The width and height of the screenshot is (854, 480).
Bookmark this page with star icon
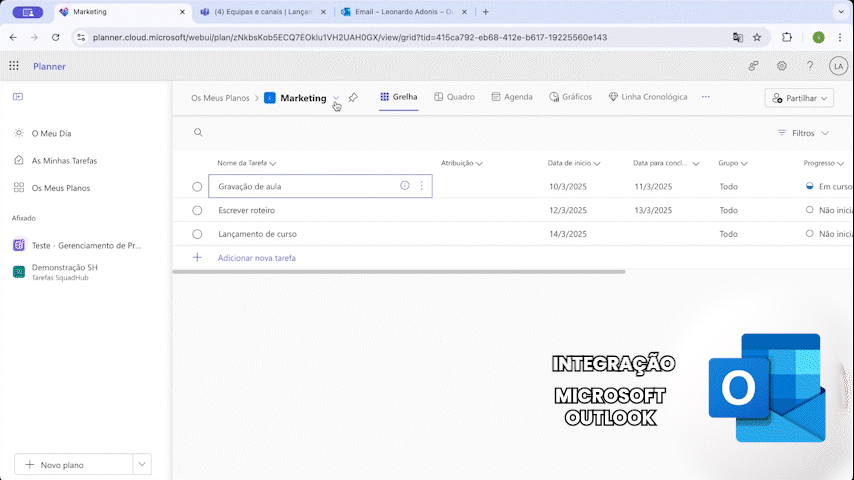(x=757, y=37)
